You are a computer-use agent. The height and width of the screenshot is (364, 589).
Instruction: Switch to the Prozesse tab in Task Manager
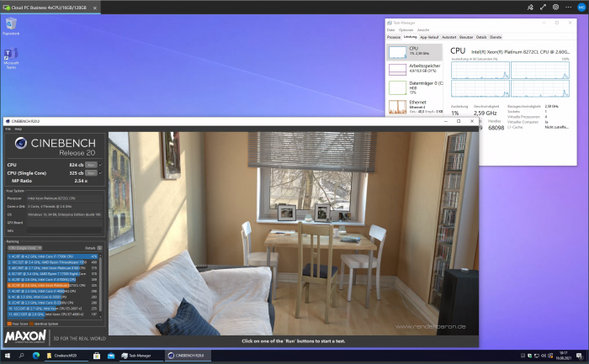tap(394, 37)
